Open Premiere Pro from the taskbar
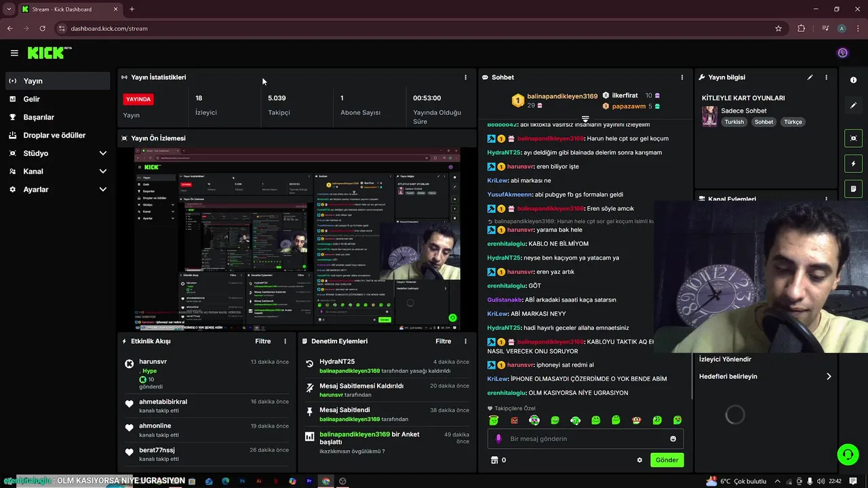 309,481
